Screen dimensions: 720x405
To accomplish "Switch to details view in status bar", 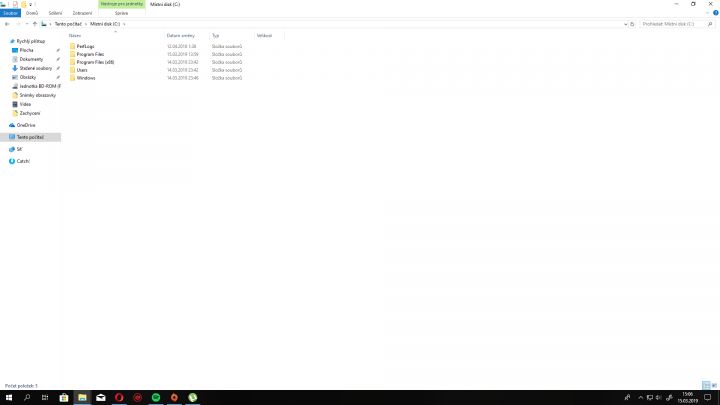I will (x=706, y=385).
